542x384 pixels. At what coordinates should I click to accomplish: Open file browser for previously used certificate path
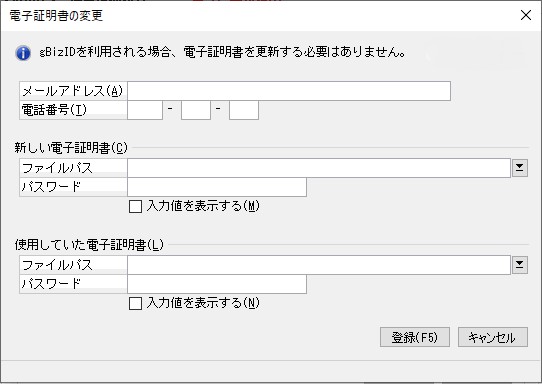520,265
